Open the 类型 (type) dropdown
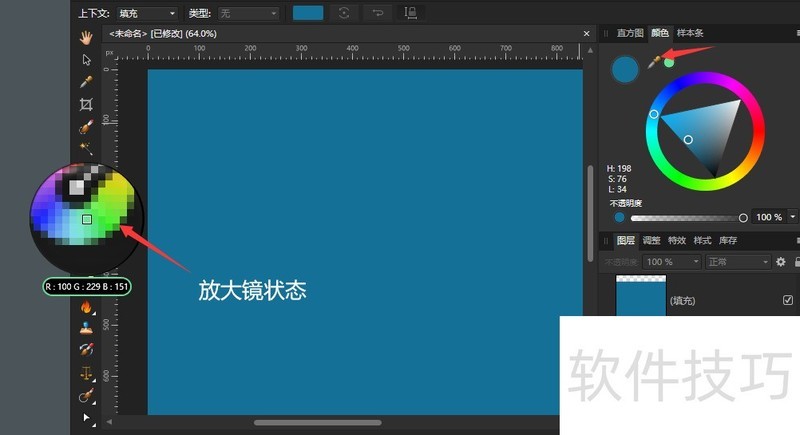 click(x=248, y=13)
